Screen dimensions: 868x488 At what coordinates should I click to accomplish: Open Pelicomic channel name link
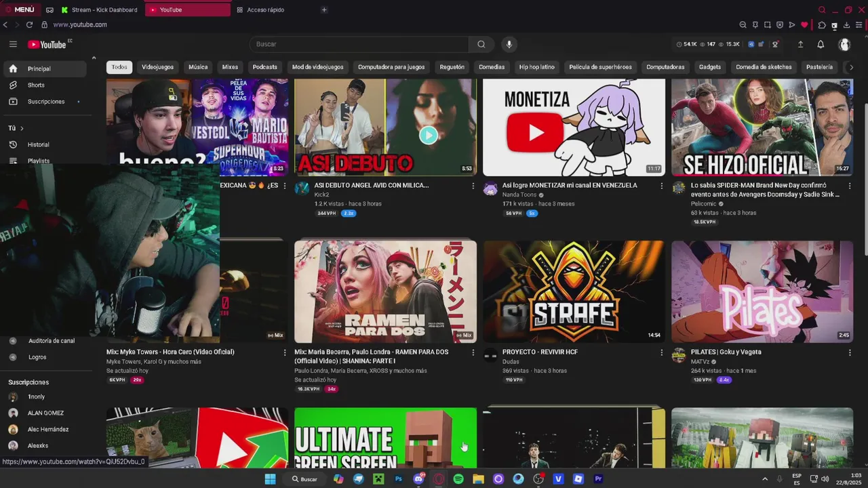[x=705, y=203]
